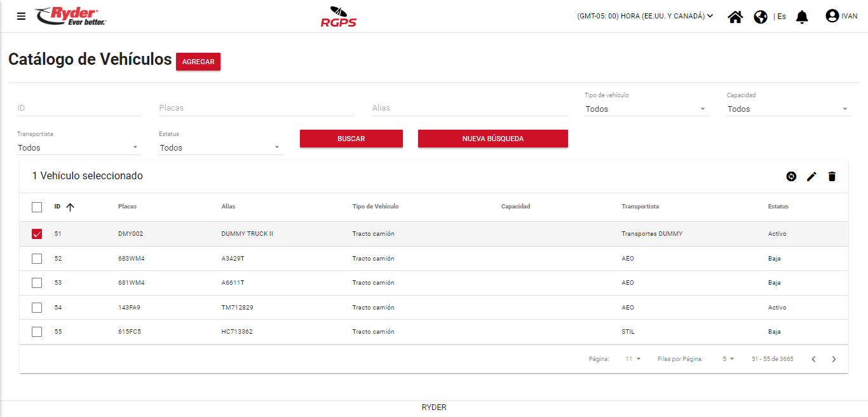This screenshot has width=868, height=417.
Task: Click the change status icon beside pencil
Action: pyautogui.click(x=791, y=177)
